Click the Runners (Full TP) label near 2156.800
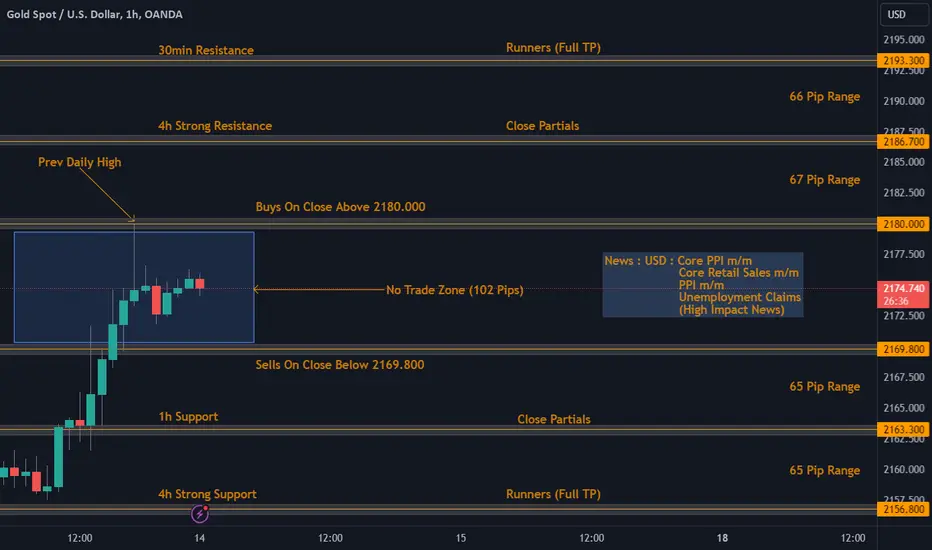Screen dimensions: 932x550 point(553,494)
